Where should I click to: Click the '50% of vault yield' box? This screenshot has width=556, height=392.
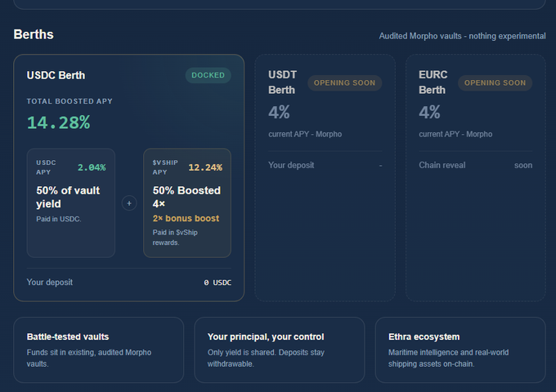[71, 203]
